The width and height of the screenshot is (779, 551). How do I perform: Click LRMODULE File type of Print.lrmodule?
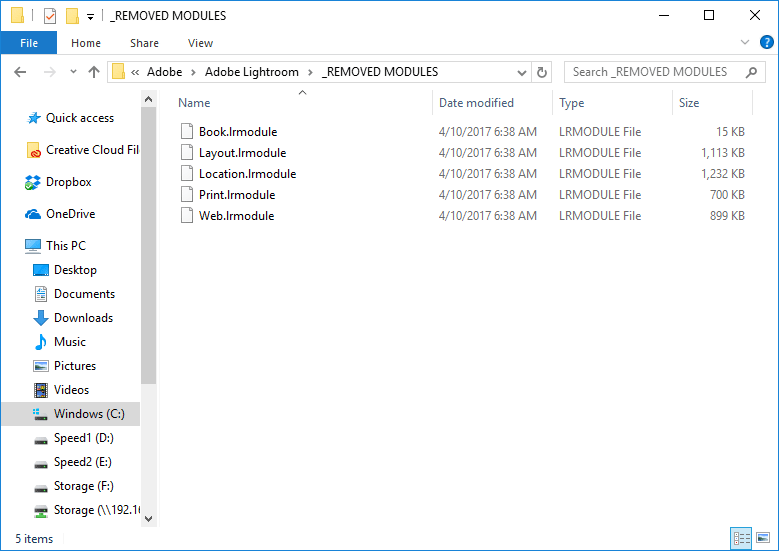600,195
